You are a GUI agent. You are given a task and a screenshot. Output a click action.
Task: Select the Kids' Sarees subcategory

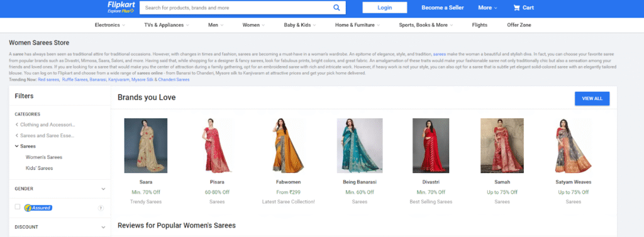click(x=39, y=168)
